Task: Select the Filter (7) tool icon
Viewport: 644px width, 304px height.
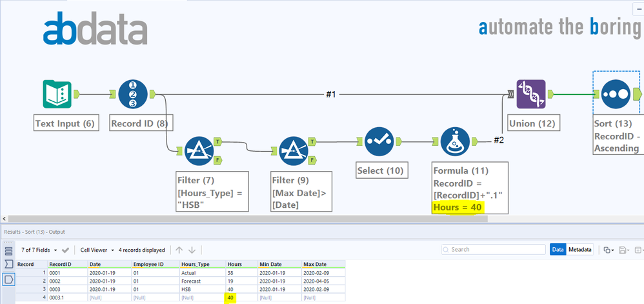Action: tap(199, 151)
